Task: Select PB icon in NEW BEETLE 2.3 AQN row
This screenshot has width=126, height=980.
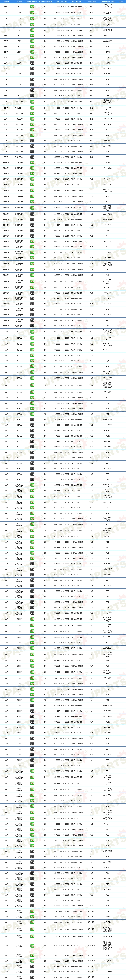Action: coord(32,956)
